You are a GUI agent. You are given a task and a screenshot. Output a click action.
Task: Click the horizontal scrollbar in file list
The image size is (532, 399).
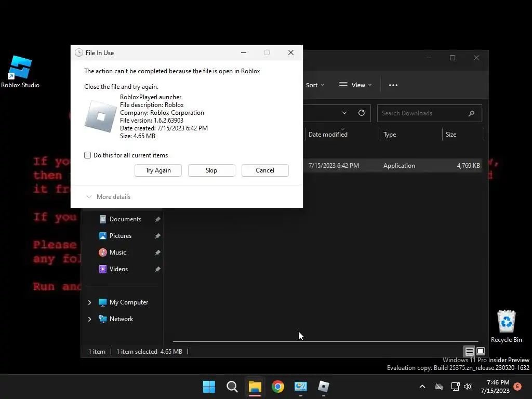coord(325,341)
